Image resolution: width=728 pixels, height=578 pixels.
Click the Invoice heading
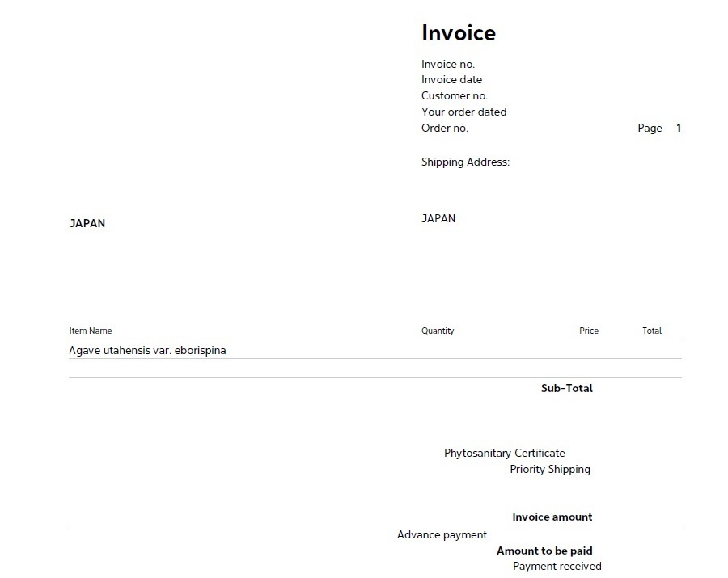(x=459, y=33)
